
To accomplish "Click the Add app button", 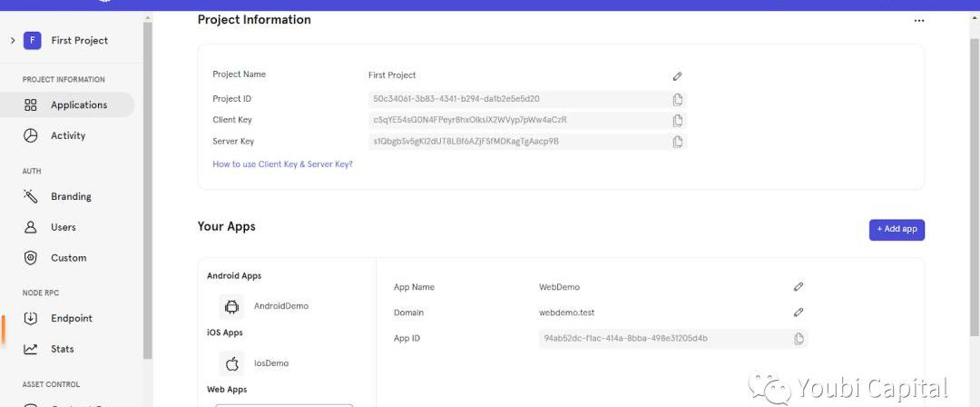I will click(896, 230).
